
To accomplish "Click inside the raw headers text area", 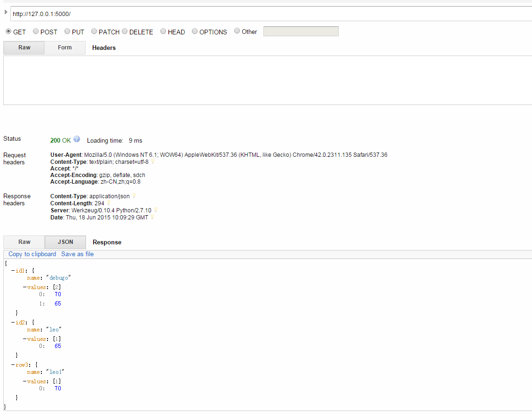I will click(x=268, y=80).
